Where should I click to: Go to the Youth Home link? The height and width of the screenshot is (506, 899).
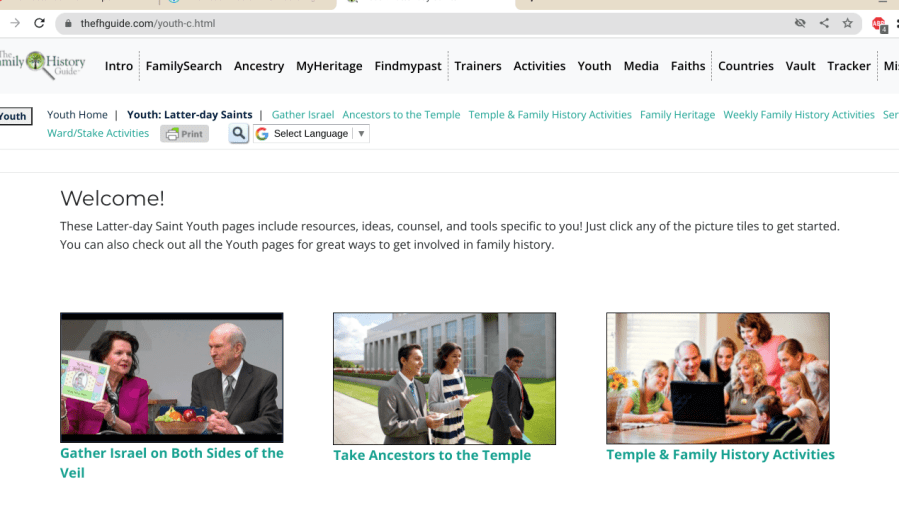pos(77,115)
